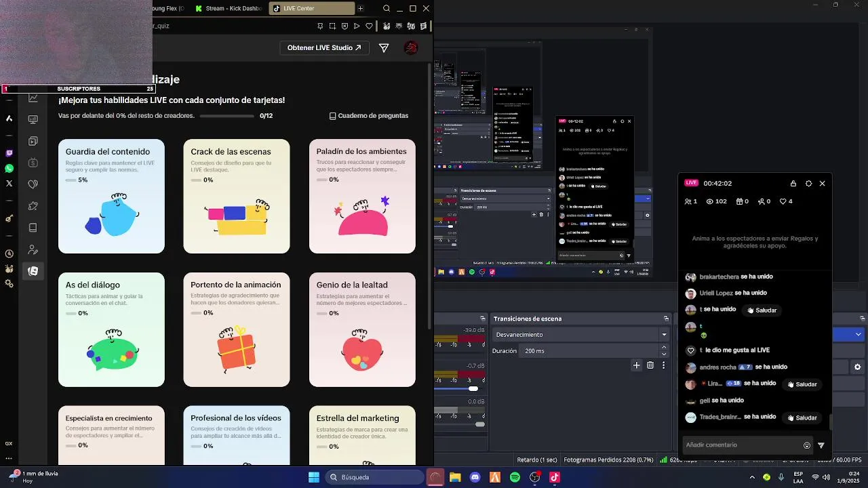Open Opera sidebar settings gear
The width and height of the screenshot is (868, 488).
point(9,283)
